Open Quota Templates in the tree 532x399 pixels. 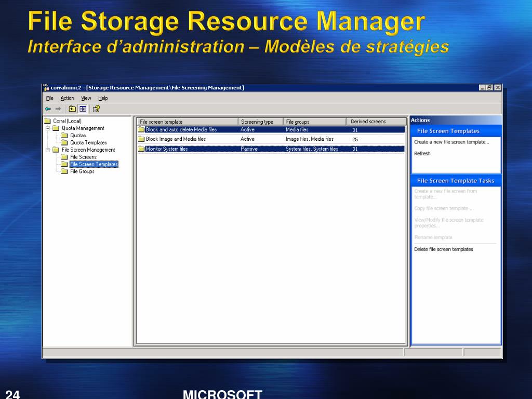[x=88, y=142]
